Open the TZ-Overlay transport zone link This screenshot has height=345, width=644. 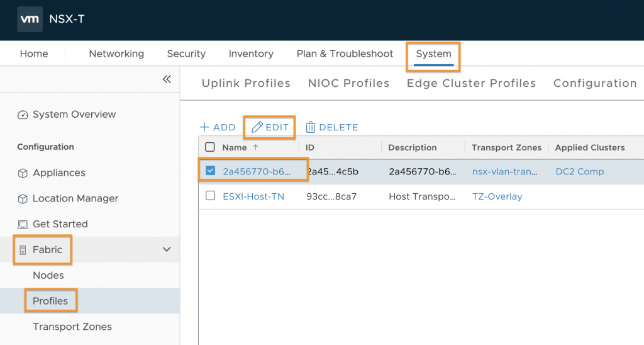(497, 196)
